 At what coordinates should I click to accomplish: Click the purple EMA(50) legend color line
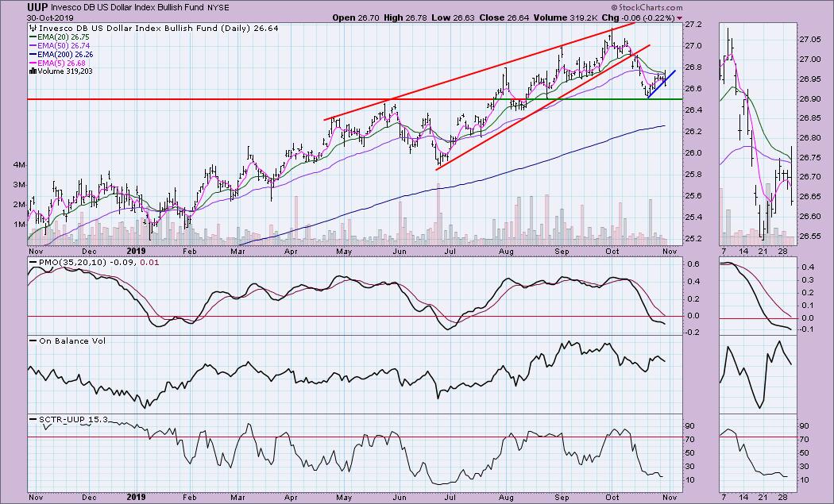click(x=33, y=46)
